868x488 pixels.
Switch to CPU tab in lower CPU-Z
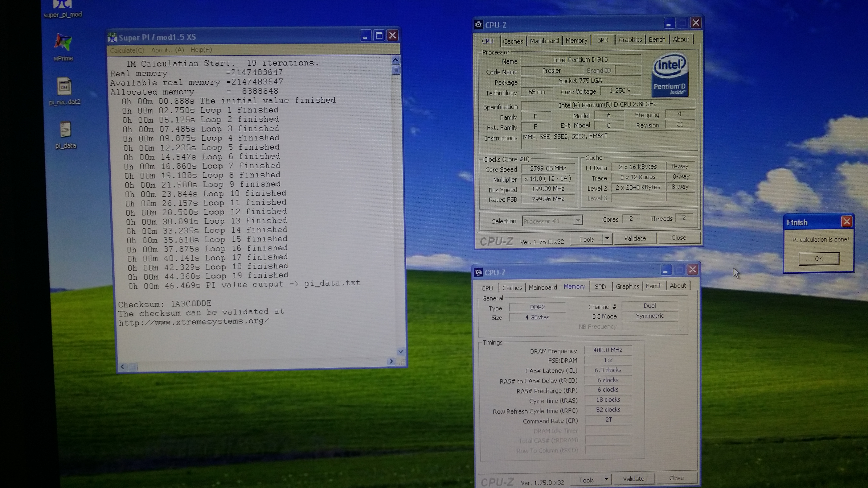pyautogui.click(x=487, y=288)
